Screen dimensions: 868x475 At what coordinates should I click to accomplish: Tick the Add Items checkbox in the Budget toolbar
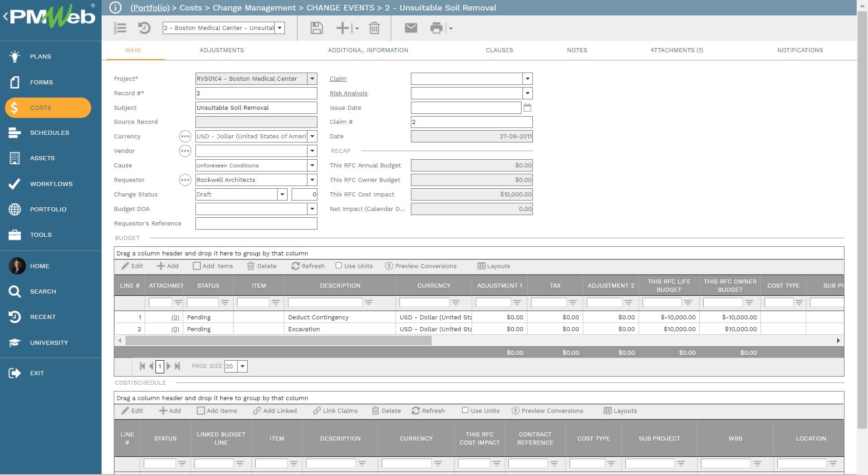[x=197, y=266]
